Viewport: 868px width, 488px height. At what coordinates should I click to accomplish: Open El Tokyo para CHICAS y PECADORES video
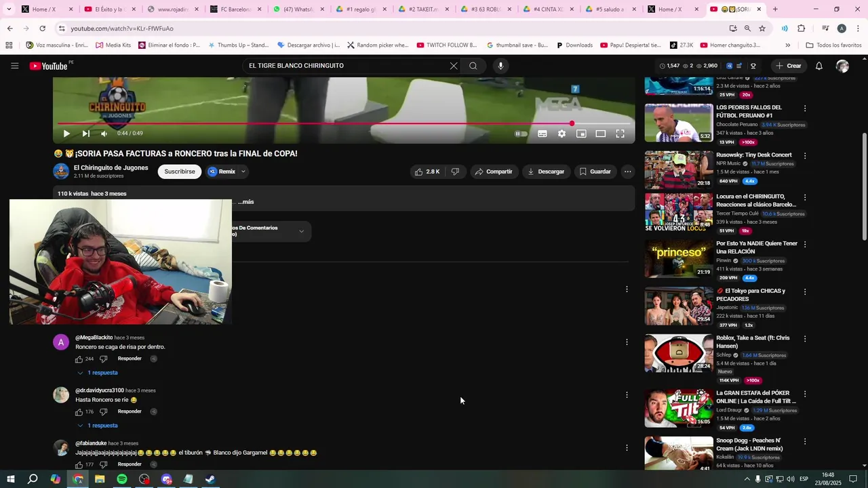pos(751,295)
